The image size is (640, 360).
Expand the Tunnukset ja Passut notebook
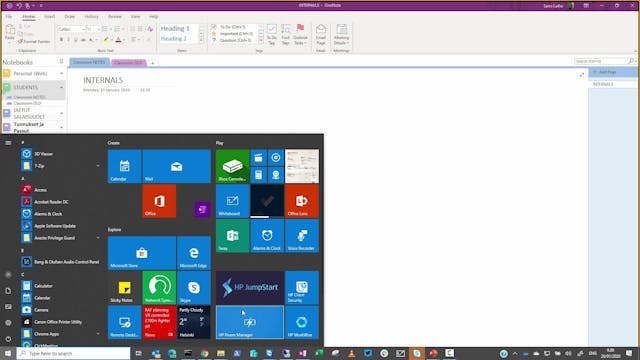(x=62, y=127)
